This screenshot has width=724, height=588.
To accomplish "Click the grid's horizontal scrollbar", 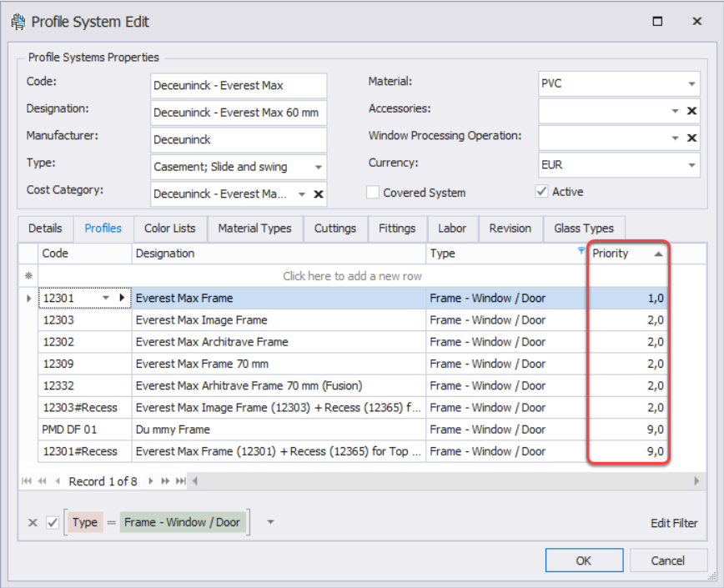I will (x=442, y=481).
